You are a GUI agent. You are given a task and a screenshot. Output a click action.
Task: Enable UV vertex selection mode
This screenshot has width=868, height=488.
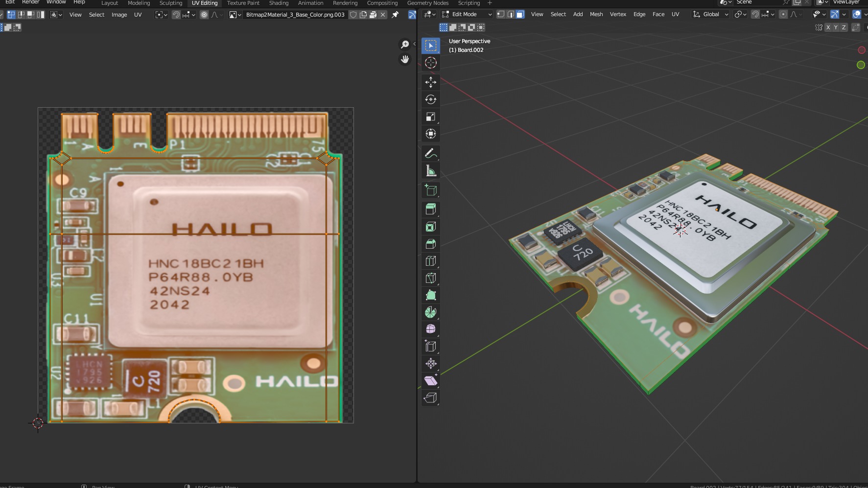click(x=11, y=15)
